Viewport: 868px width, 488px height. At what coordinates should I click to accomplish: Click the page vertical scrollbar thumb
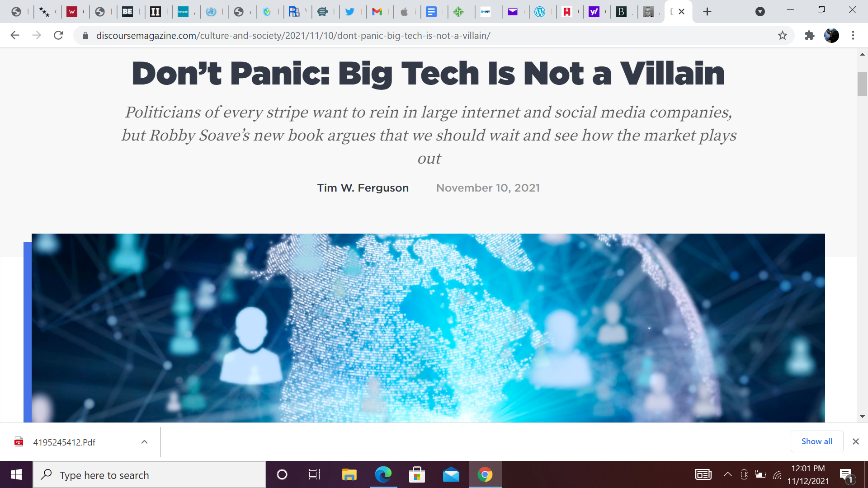click(x=862, y=84)
